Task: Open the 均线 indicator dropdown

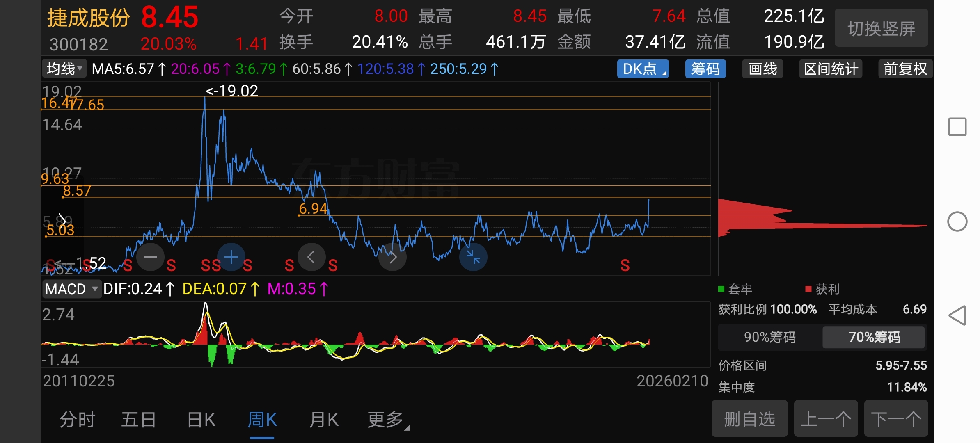Action: [64, 69]
